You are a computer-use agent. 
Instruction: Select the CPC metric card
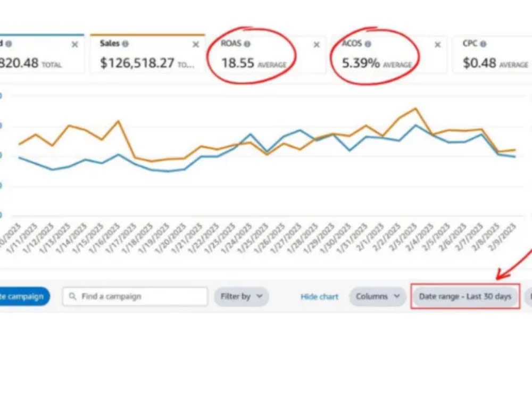(493, 54)
